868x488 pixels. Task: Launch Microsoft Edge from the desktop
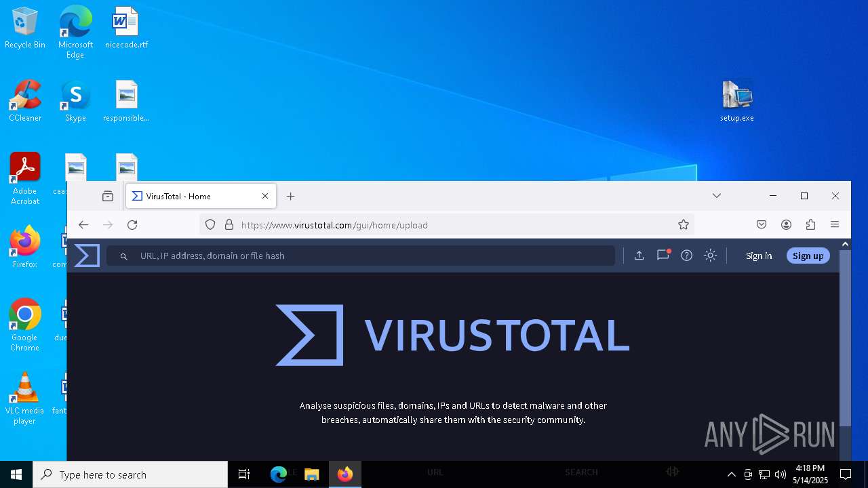pos(75,32)
